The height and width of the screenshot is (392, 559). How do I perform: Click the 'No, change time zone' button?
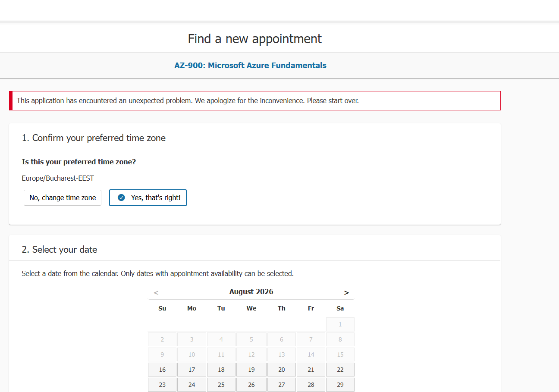click(63, 198)
